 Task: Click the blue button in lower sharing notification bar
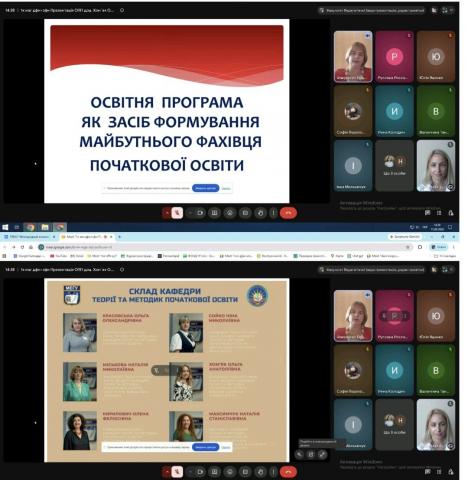[x=206, y=447]
